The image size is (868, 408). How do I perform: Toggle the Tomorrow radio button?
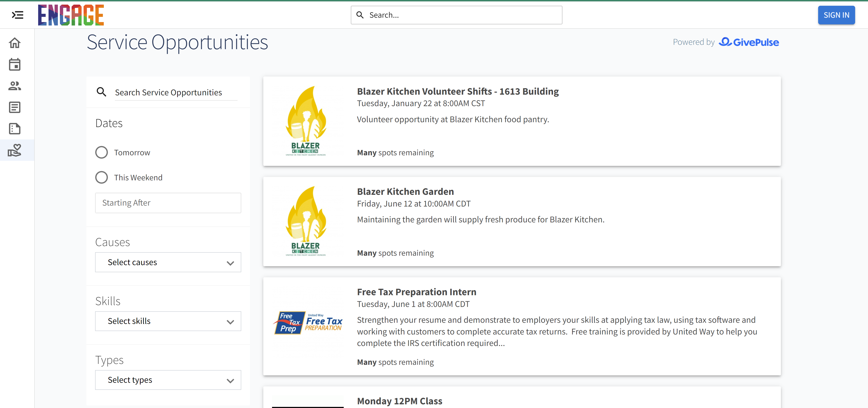coord(101,152)
